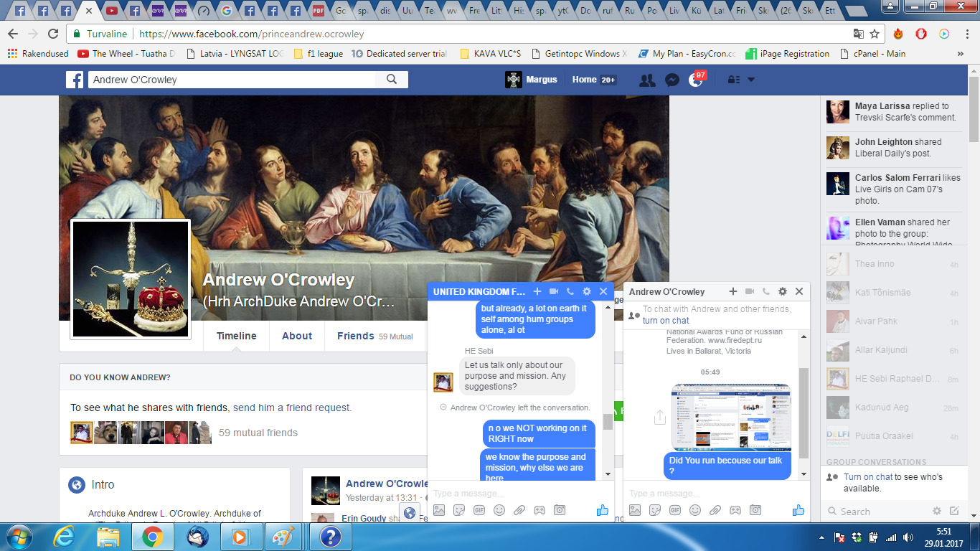Click Turn on chat link in sidebar
The width and height of the screenshot is (980, 551).
pyautogui.click(x=868, y=477)
